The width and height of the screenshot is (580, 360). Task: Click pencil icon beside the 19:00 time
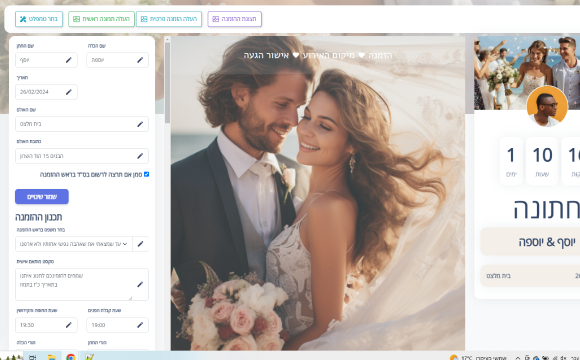[140, 325]
